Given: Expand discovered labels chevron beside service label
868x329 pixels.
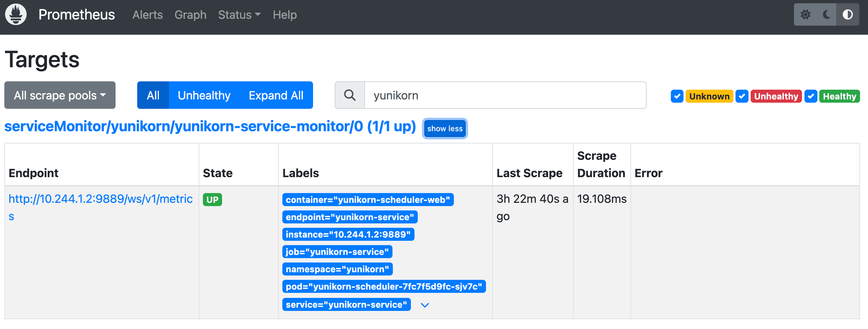Looking at the screenshot, I should pyautogui.click(x=425, y=305).
